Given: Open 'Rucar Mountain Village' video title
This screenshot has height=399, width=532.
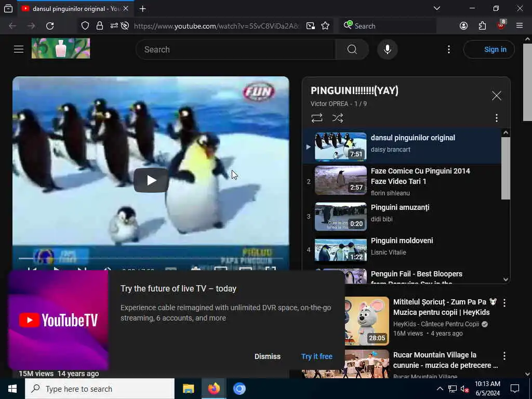Looking at the screenshot, I should pyautogui.click(x=445, y=360).
